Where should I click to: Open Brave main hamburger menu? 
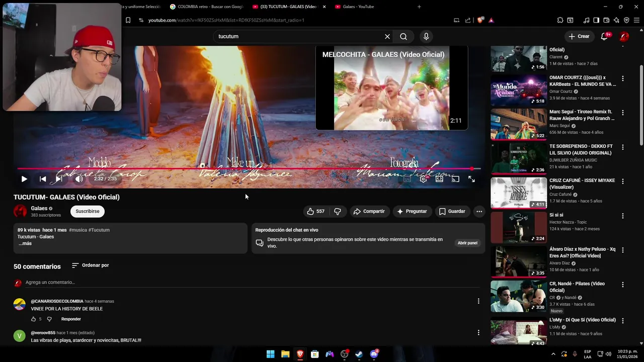(x=636, y=20)
